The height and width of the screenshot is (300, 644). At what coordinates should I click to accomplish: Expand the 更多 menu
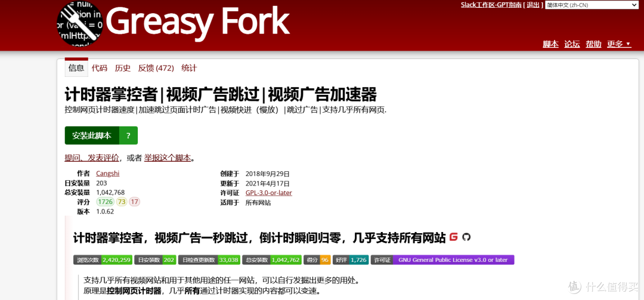619,44
